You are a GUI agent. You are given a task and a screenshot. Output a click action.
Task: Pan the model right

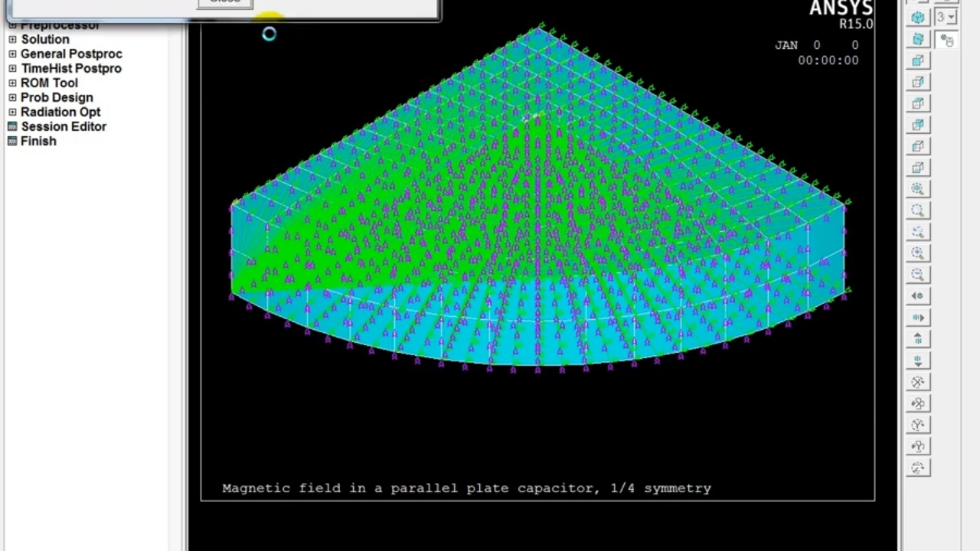[x=917, y=318]
